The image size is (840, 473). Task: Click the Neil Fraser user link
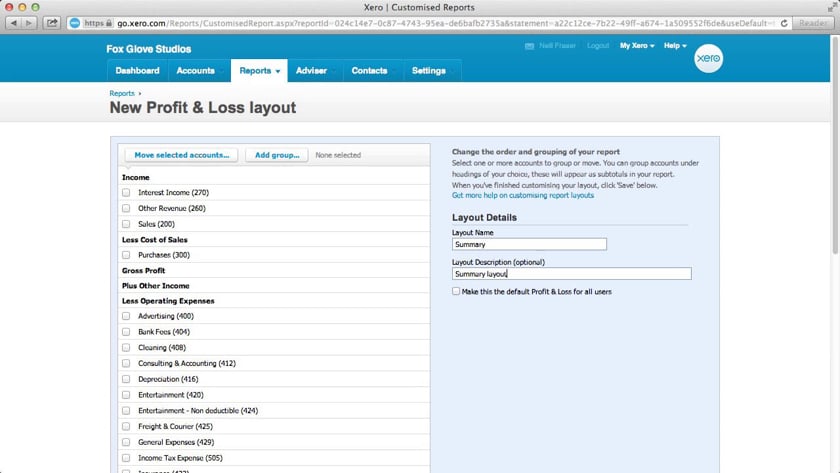pos(557,46)
